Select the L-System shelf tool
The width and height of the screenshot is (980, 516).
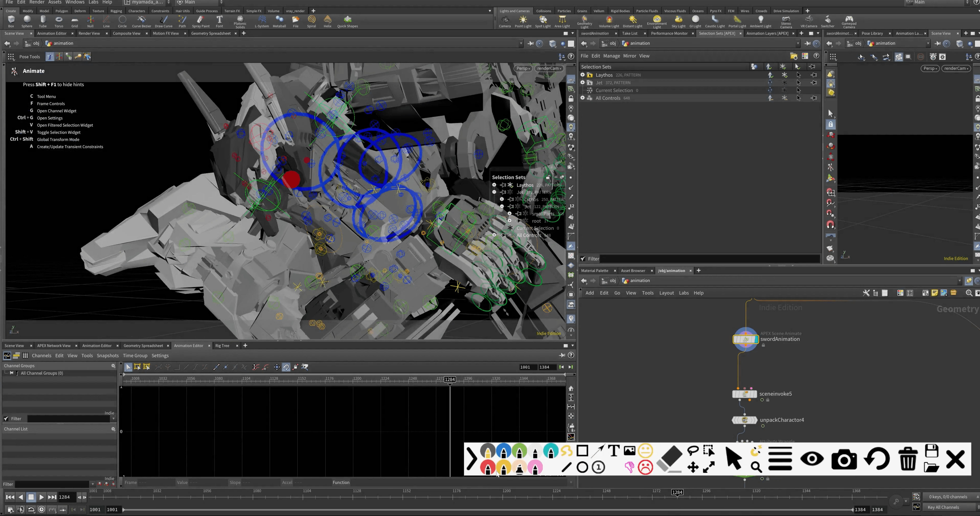(x=262, y=21)
